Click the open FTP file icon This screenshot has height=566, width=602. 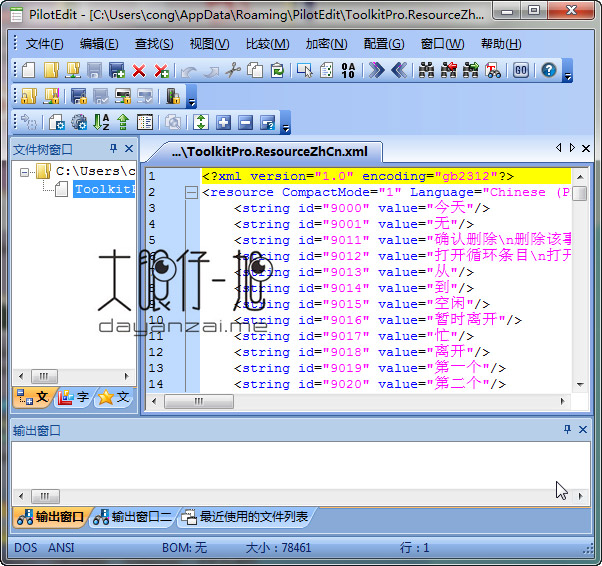pos(73,70)
